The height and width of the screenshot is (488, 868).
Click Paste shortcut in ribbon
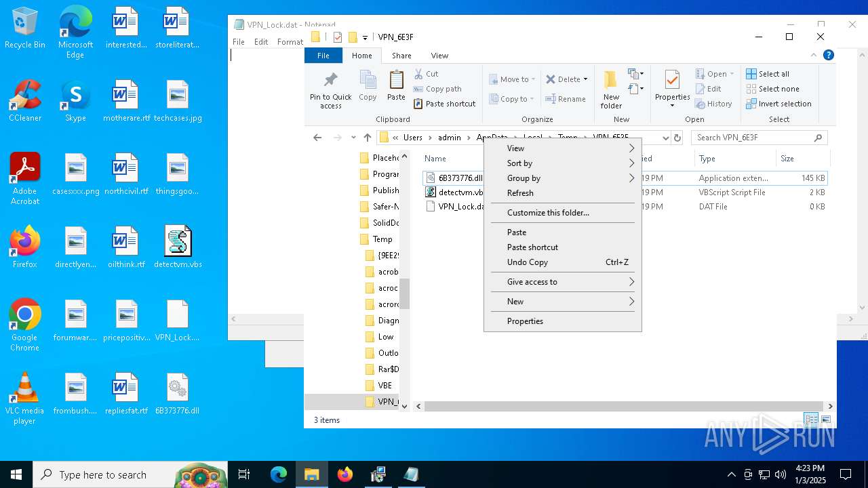(445, 104)
